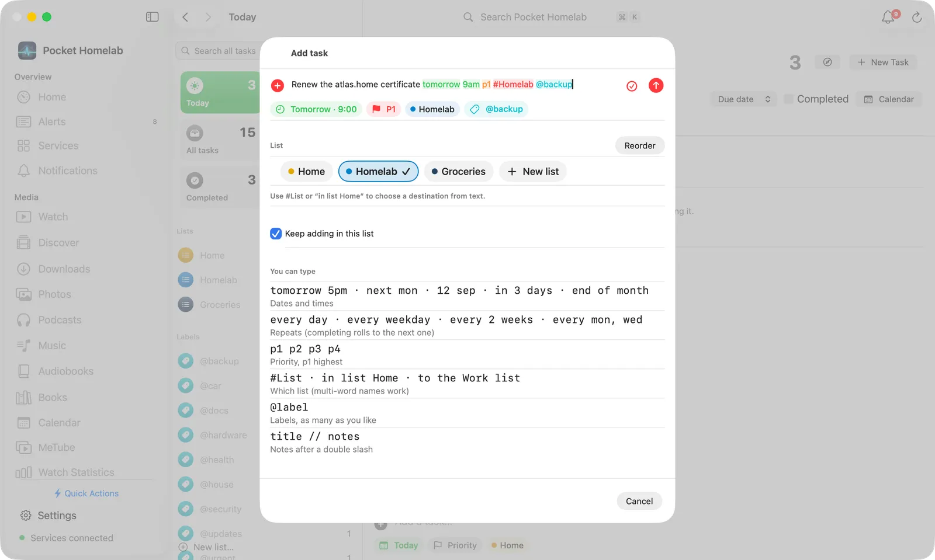Select Groceries in the Lists sidebar
935x560 pixels.
click(x=220, y=305)
